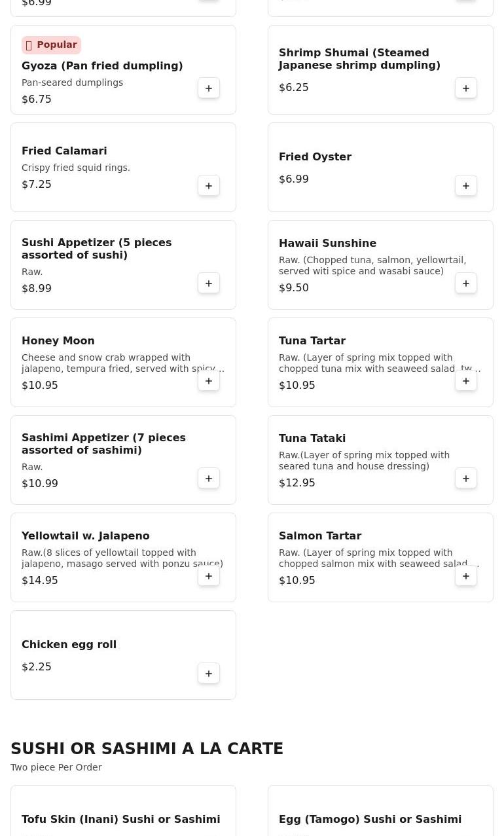Add Salmon Tartar using plus button
This screenshot has width=504, height=836.
466,576
